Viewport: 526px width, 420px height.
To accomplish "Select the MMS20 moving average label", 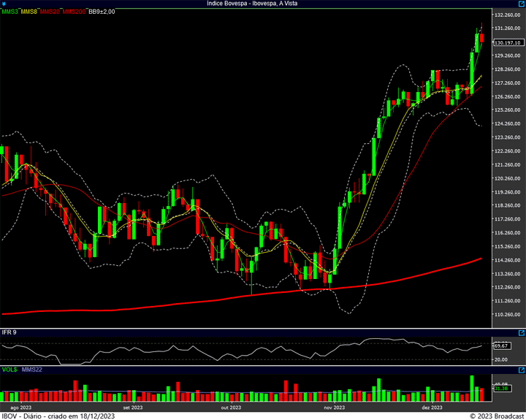I will (x=50, y=12).
